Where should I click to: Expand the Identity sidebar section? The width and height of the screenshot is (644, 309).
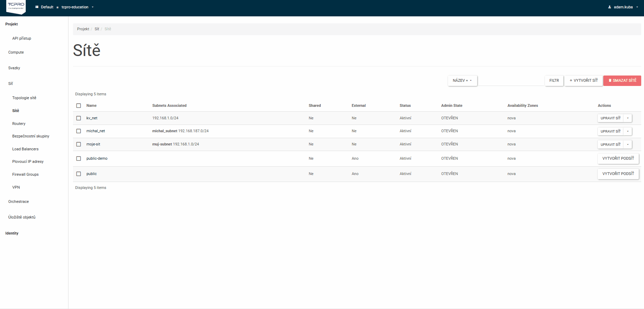[x=12, y=233]
